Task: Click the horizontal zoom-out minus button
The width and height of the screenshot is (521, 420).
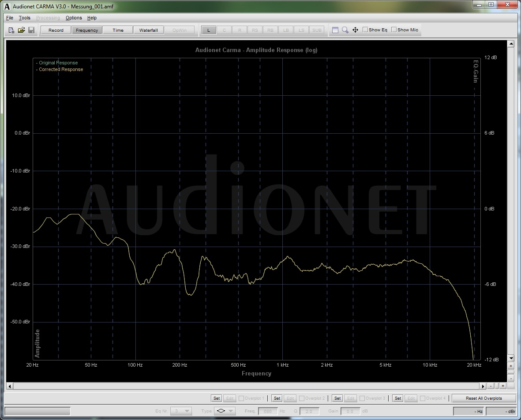Action: point(491,386)
